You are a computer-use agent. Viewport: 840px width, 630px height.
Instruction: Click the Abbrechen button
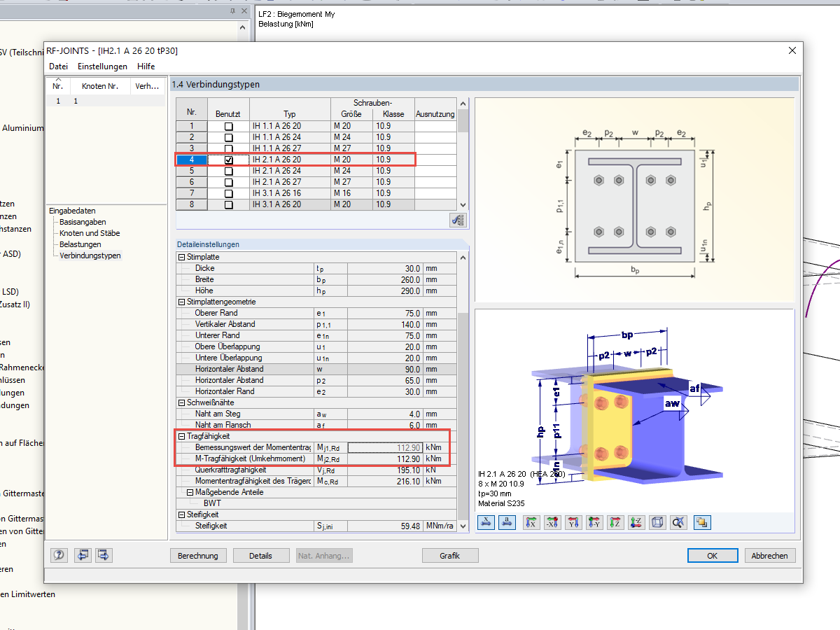pyautogui.click(x=769, y=555)
